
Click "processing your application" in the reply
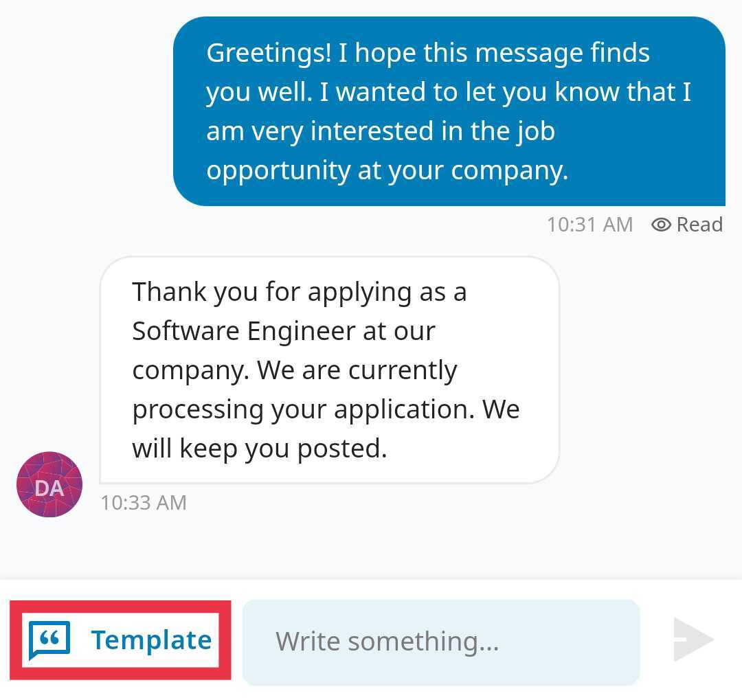pyautogui.click(x=302, y=409)
